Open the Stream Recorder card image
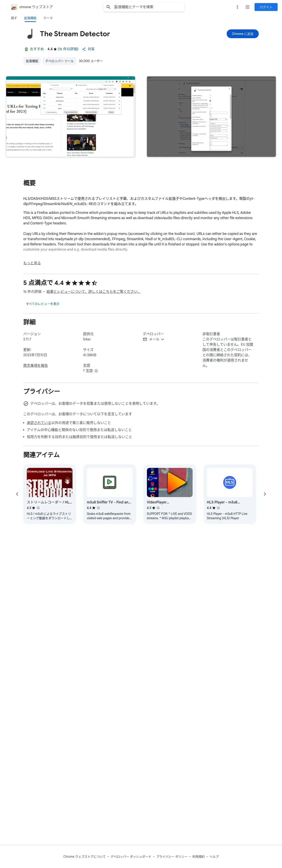282x868 pixels. pos(50,482)
